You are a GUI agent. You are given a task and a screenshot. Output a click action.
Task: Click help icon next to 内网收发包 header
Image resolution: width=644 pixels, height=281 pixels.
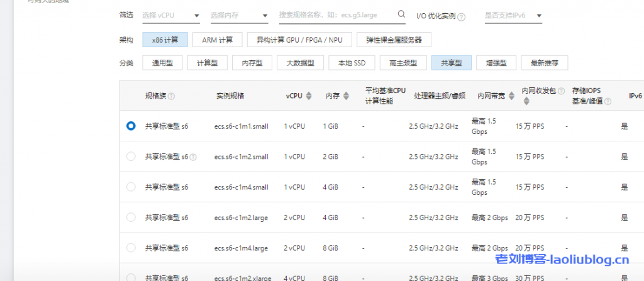click(560, 92)
